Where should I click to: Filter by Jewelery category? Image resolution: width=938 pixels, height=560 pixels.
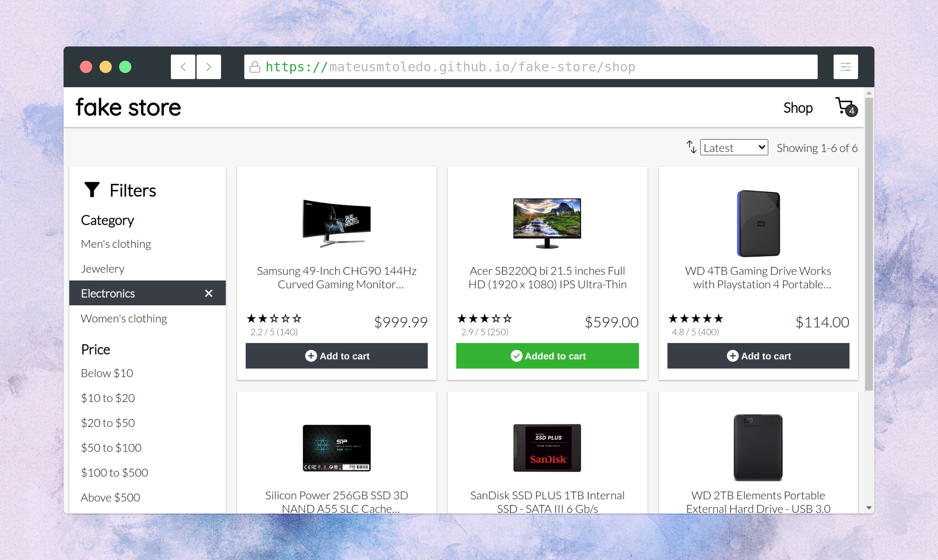[x=102, y=269]
